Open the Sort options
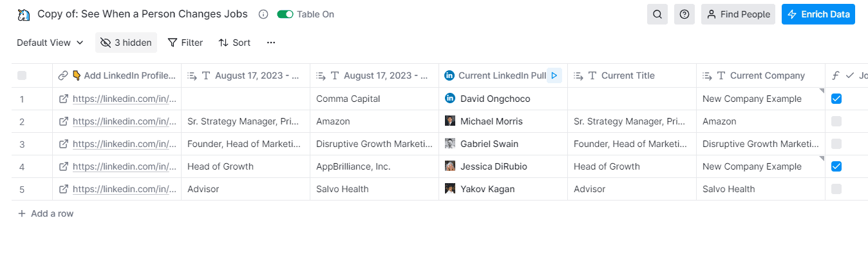The image size is (868, 276). coord(234,43)
